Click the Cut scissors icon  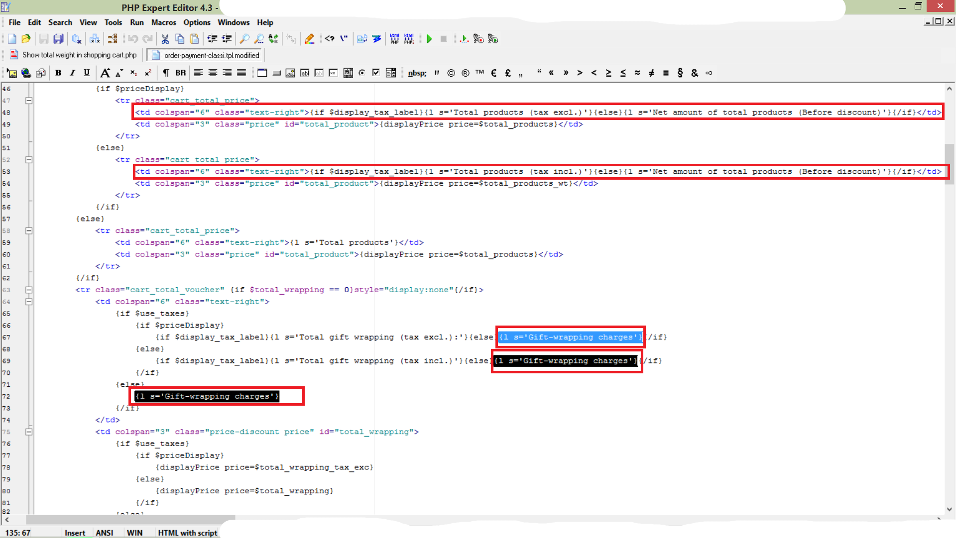(165, 39)
